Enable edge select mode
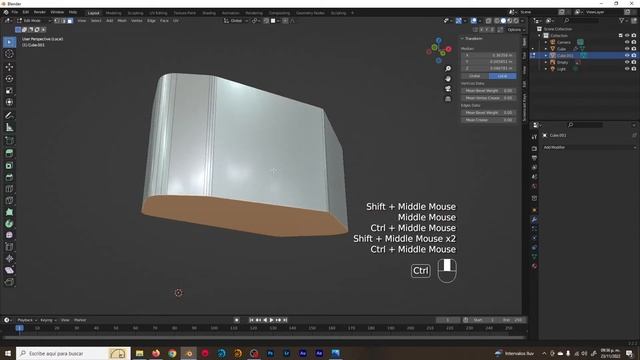The height and width of the screenshot is (360, 640). click(x=64, y=20)
